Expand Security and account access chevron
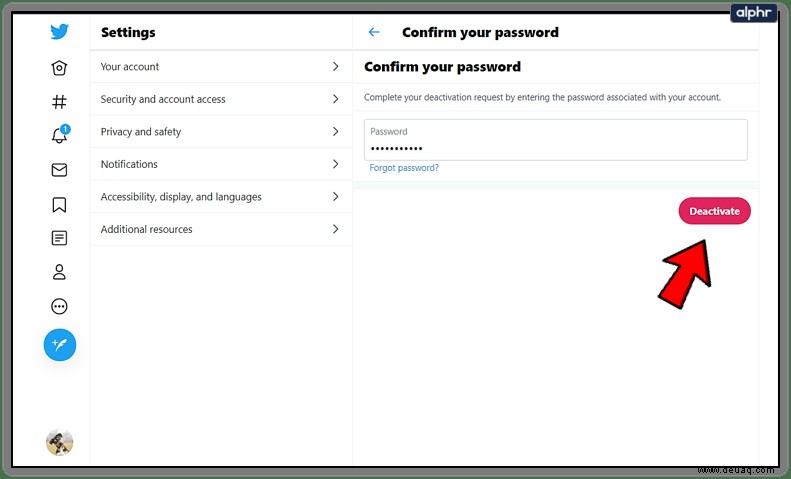This screenshot has width=791, height=479. tap(335, 99)
